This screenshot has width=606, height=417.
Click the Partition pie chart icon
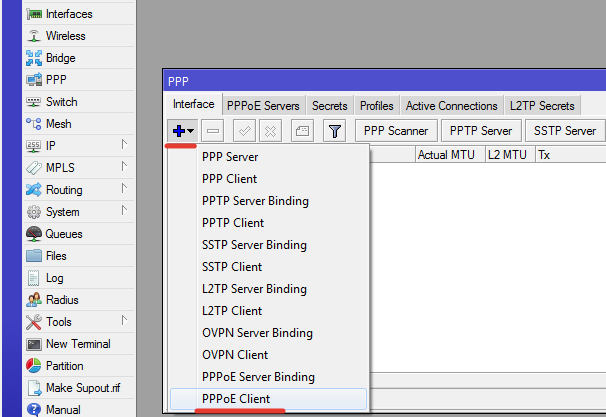[34, 366]
